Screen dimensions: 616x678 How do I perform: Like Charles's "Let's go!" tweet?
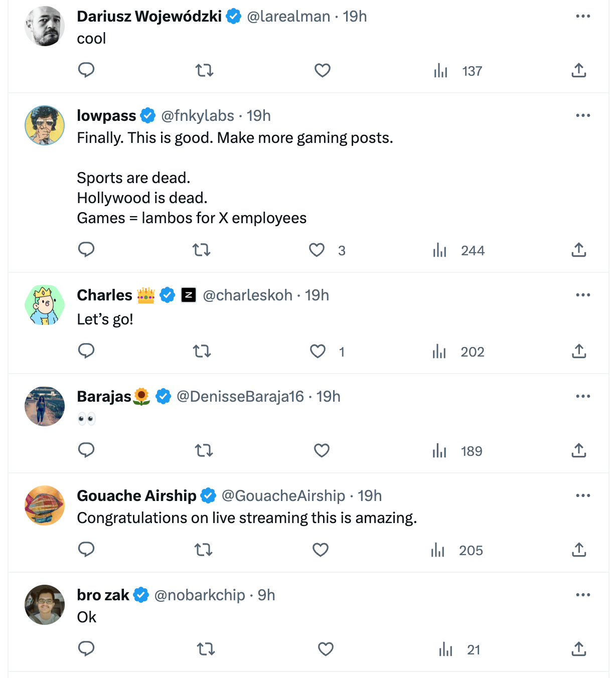318,351
